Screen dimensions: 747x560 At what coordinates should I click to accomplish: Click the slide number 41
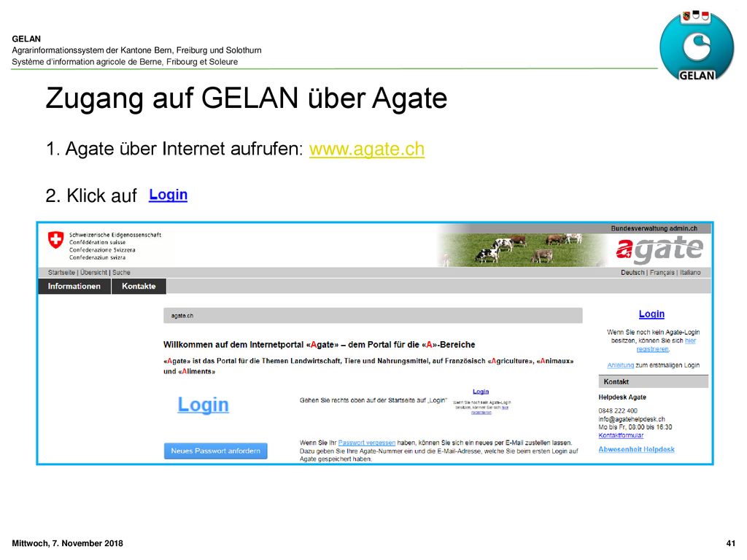(731, 543)
